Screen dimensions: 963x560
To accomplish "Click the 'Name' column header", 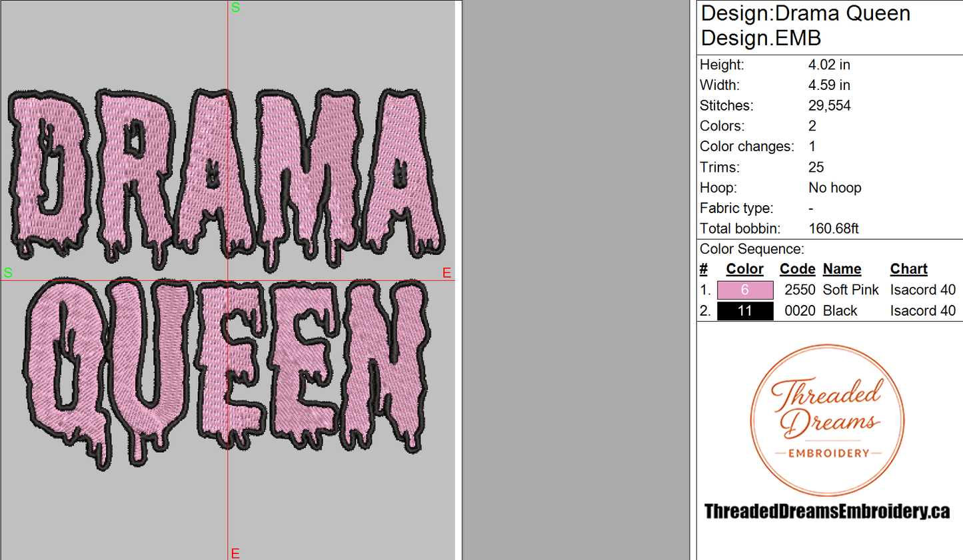I will point(842,269).
